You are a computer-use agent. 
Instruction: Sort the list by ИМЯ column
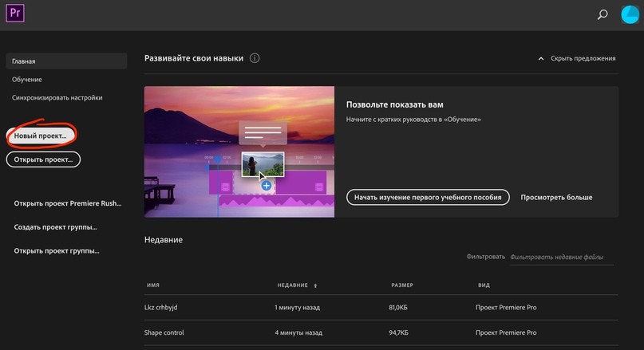point(152,285)
